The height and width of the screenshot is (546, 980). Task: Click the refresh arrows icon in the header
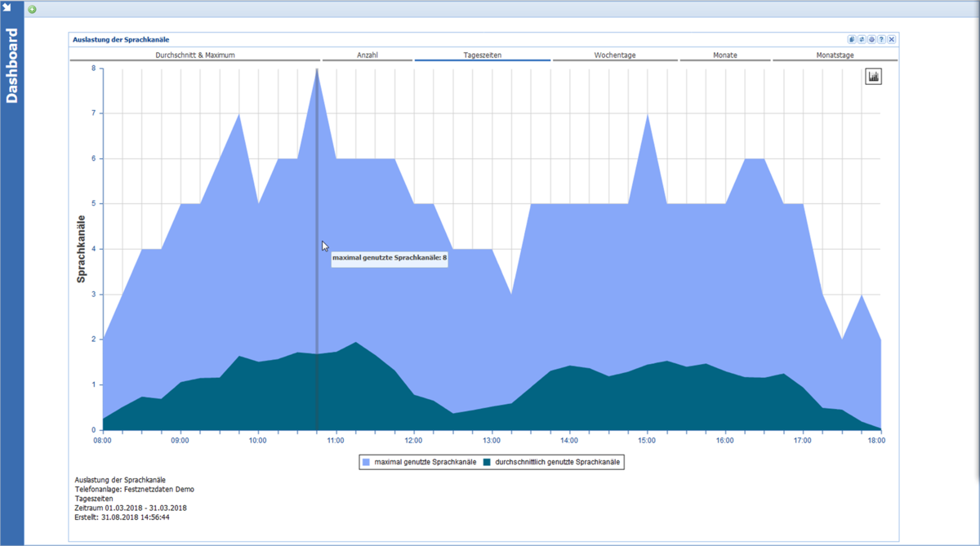point(862,39)
